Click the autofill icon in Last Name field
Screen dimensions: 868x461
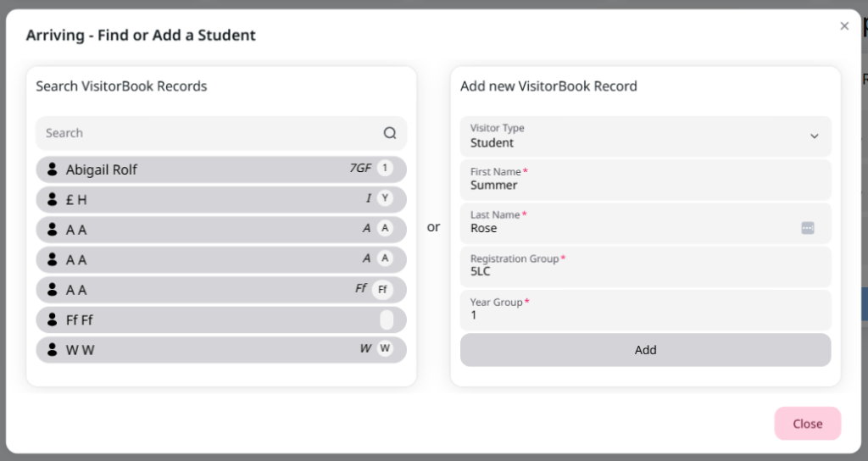point(808,228)
